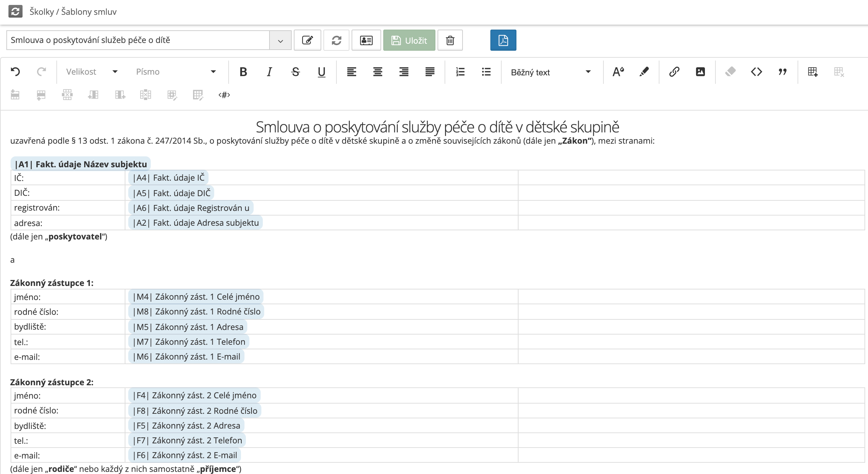Image resolution: width=868 pixels, height=474 pixels.
Task: Open the Velikost font size dropdown
Action: point(92,72)
